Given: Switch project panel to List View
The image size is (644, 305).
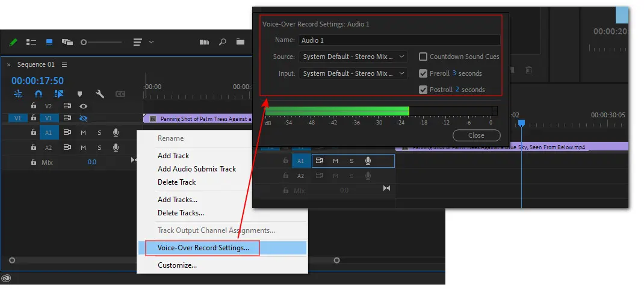Looking at the screenshot, I should 31,42.
